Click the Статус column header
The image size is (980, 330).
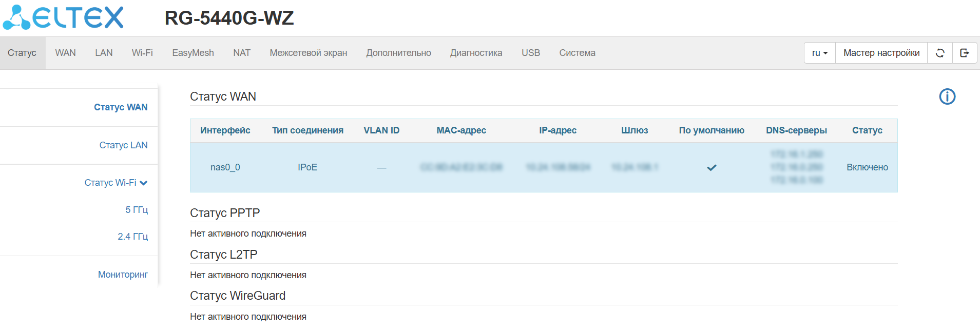(x=867, y=130)
